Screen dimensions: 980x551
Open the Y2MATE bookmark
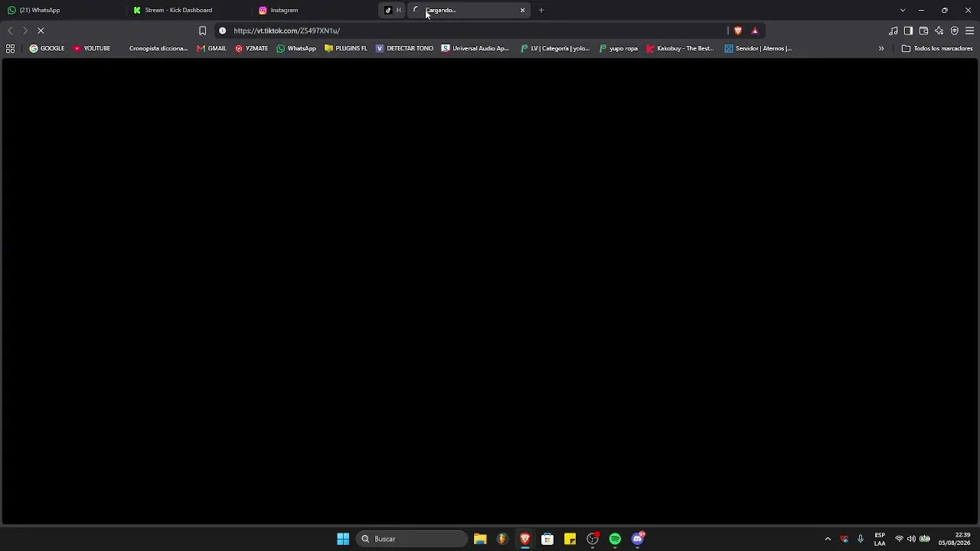point(252,48)
